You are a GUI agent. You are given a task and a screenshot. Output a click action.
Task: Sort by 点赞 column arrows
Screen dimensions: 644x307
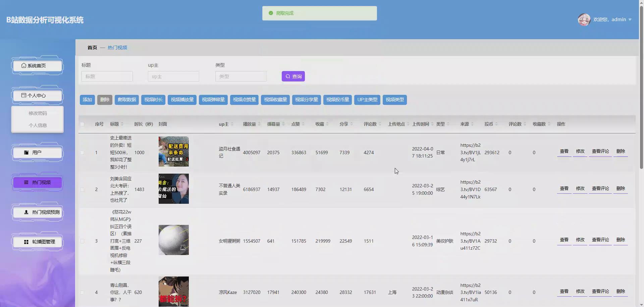[x=303, y=124]
